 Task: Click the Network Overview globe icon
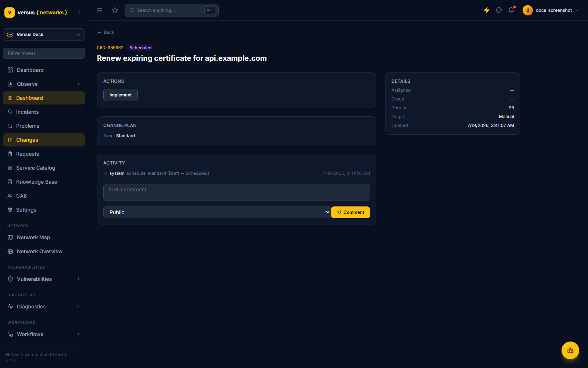pyautogui.click(x=10, y=251)
